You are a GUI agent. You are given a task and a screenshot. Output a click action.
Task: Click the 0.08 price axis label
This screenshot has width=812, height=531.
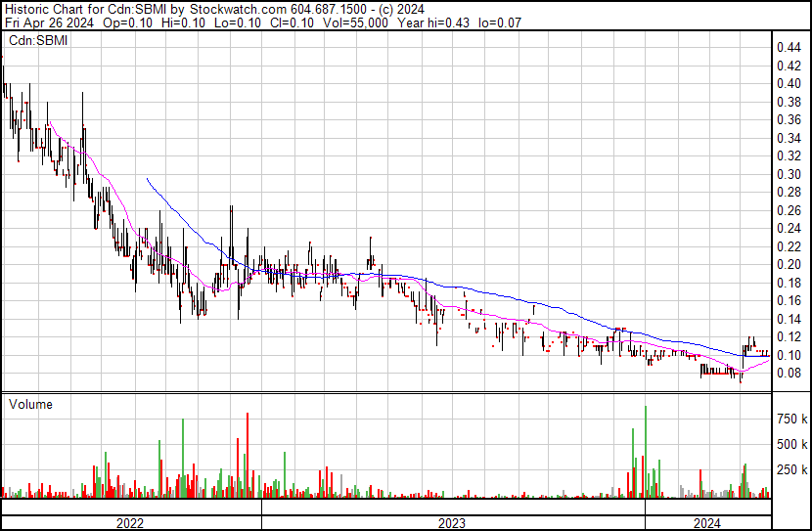pyautogui.click(x=789, y=373)
